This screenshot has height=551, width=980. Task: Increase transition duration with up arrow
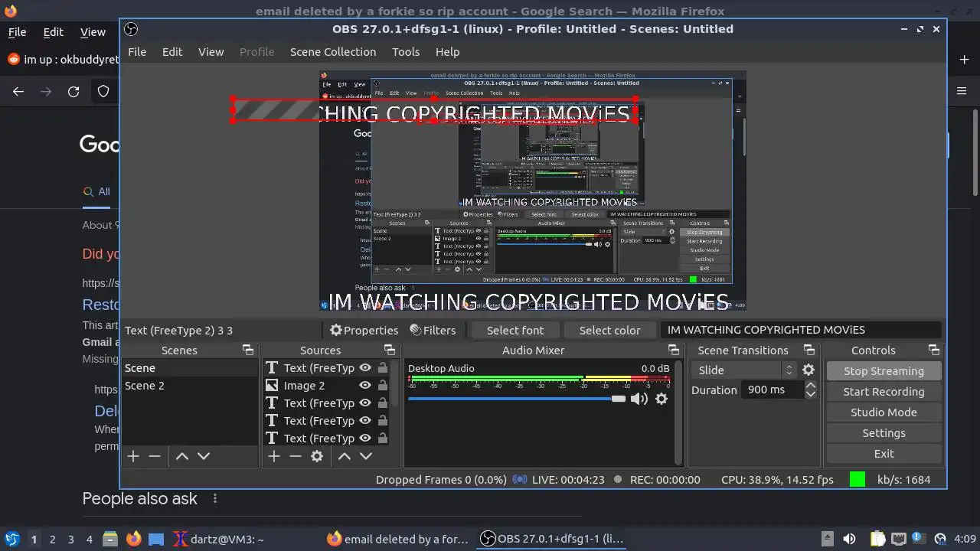pyautogui.click(x=810, y=386)
